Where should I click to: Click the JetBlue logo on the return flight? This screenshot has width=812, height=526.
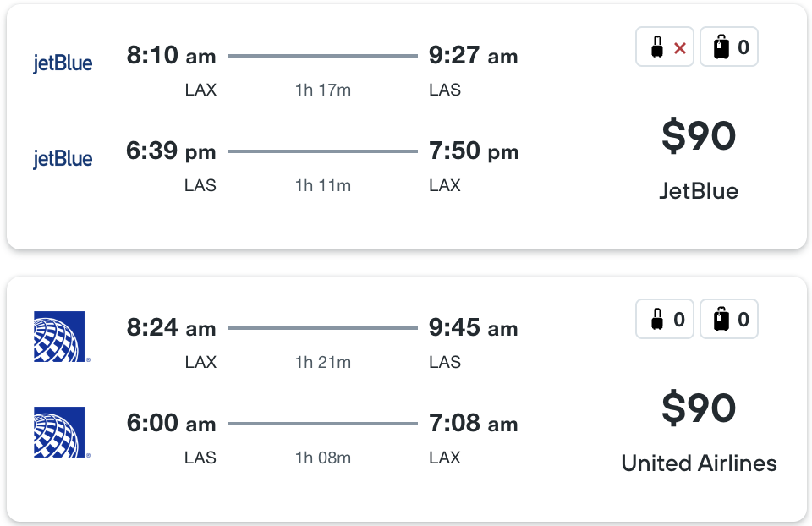tap(63, 159)
